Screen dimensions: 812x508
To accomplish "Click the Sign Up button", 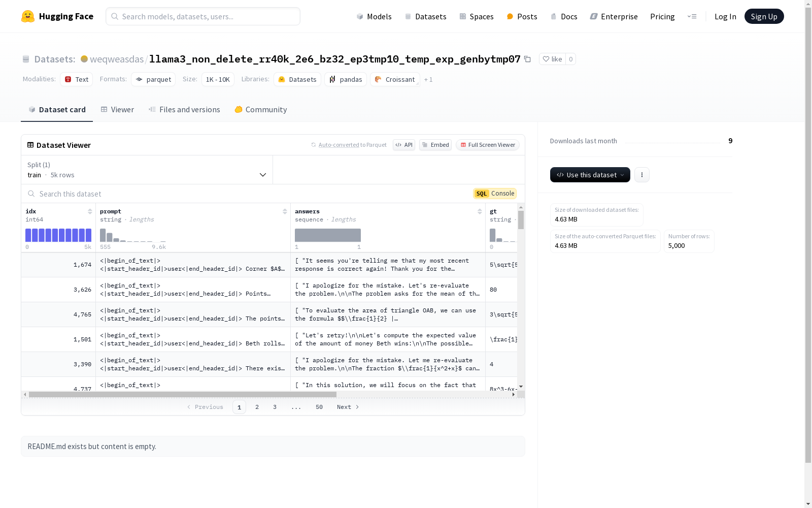I will pos(764,16).
